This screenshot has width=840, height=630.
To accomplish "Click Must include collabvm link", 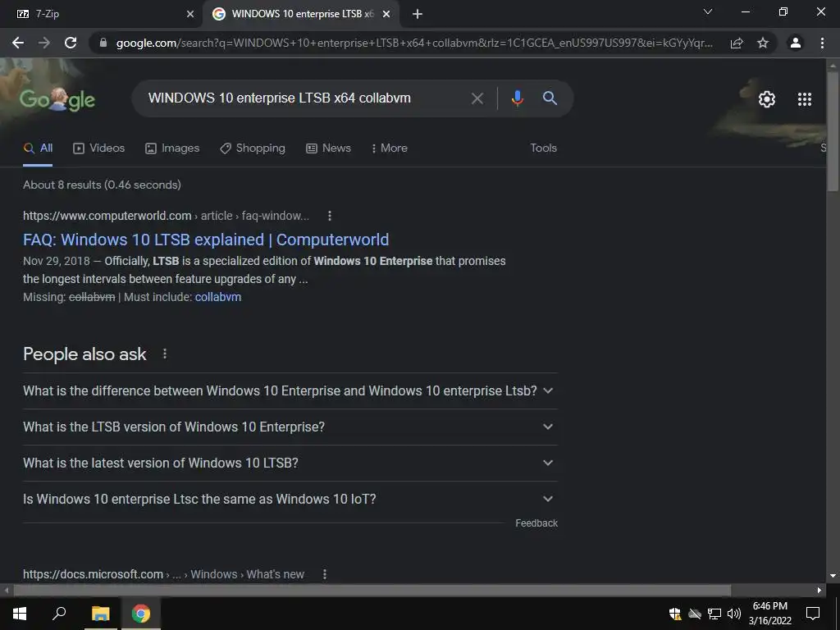I will click(218, 297).
